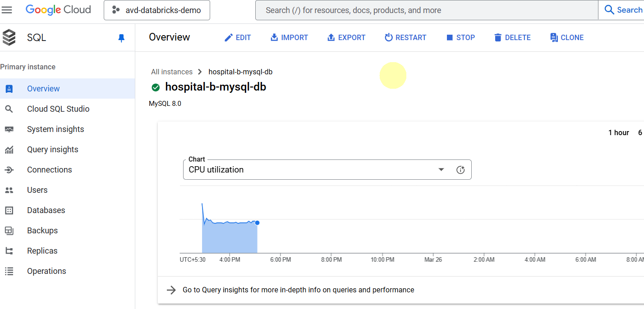Open Cloud SQL Studio in sidebar

(x=58, y=109)
